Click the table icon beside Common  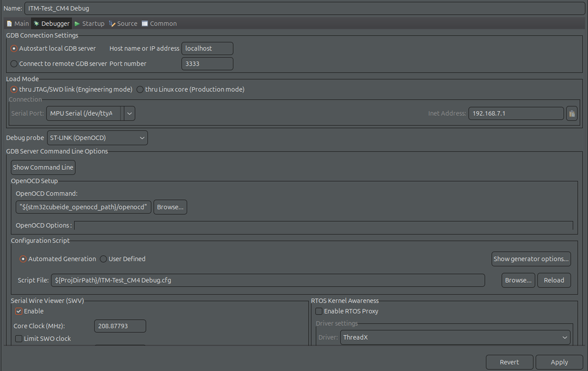(144, 24)
